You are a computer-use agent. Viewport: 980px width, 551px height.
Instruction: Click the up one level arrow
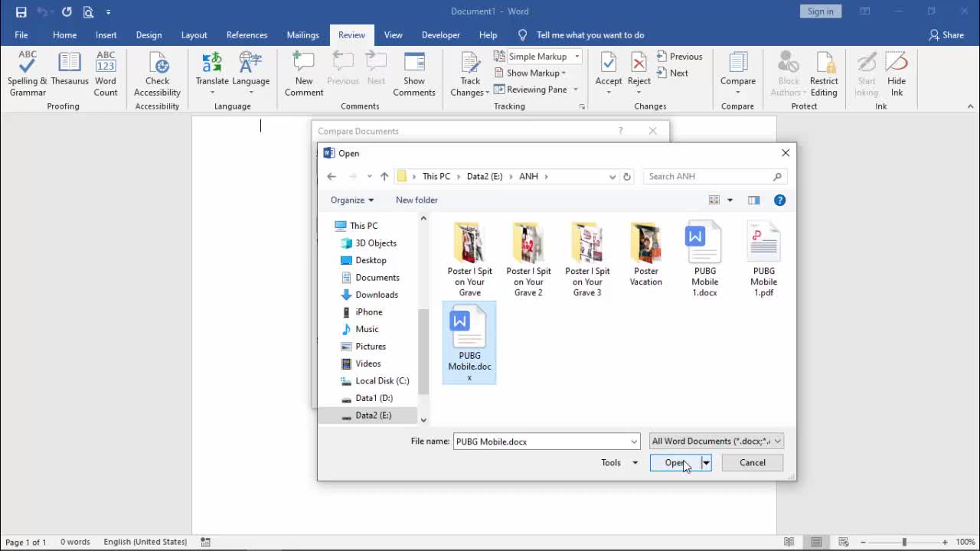tap(384, 177)
